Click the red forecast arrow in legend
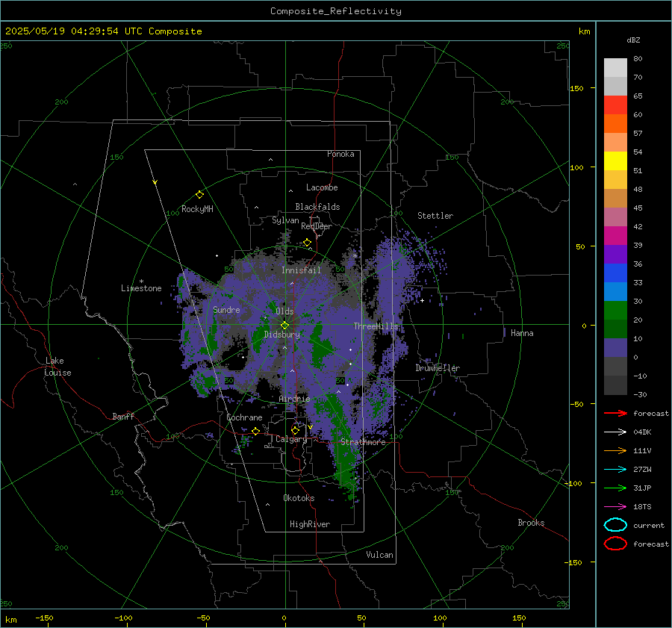 (x=615, y=413)
